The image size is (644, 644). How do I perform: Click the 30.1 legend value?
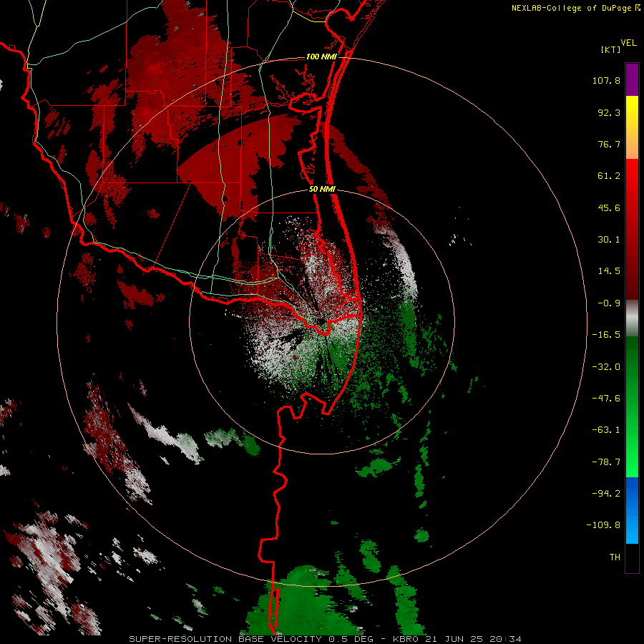[609, 240]
